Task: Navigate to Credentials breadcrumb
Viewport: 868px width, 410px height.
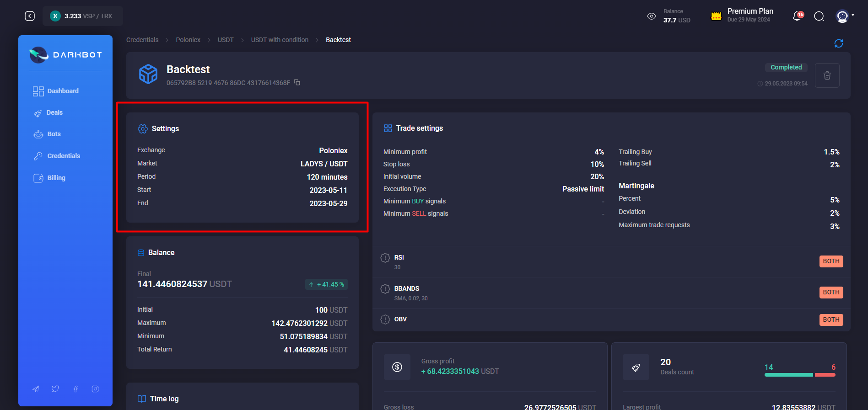Action: coord(142,40)
